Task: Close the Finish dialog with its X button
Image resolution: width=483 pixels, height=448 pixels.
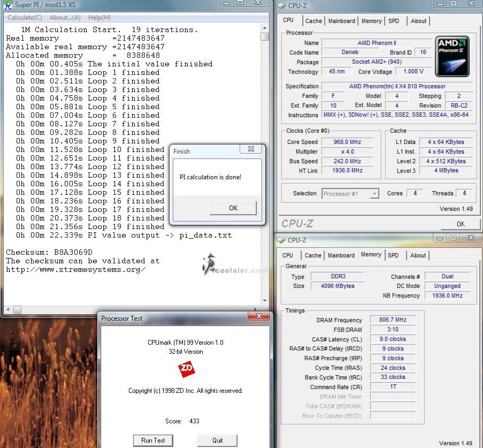Action: click(x=251, y=149)
